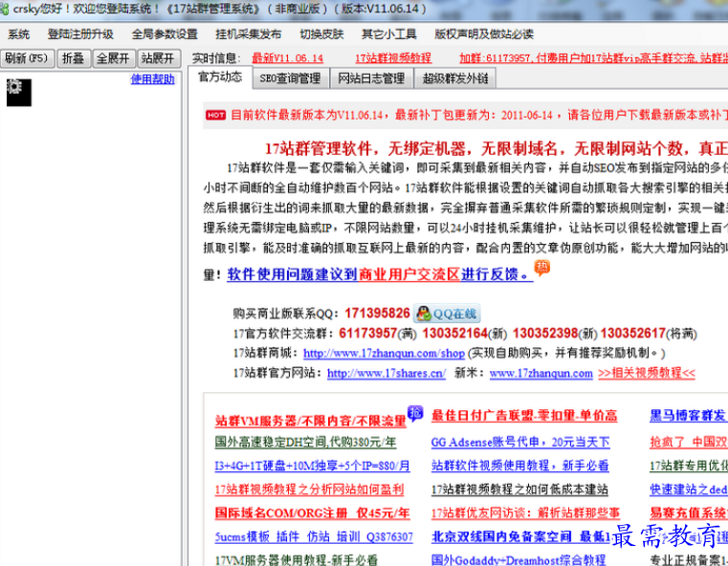
Task: Open the 版权声明及做站必读 menu
Action: [484, 34]
